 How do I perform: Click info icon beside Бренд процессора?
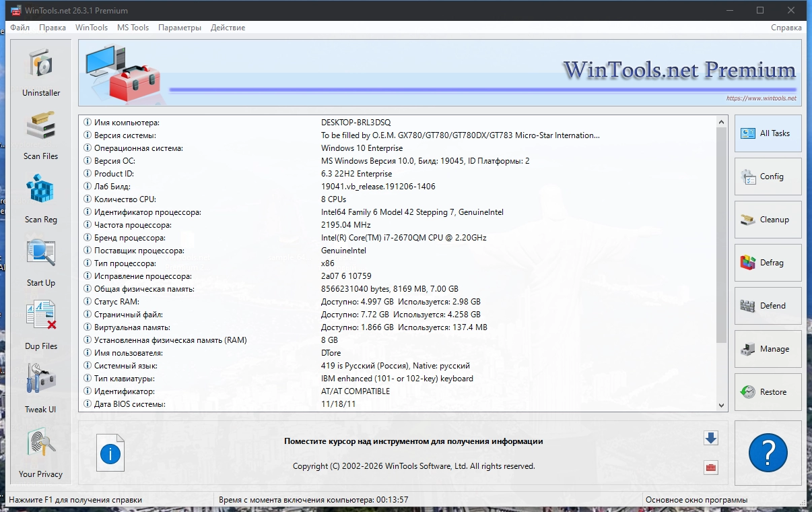[x=87, y=238]
